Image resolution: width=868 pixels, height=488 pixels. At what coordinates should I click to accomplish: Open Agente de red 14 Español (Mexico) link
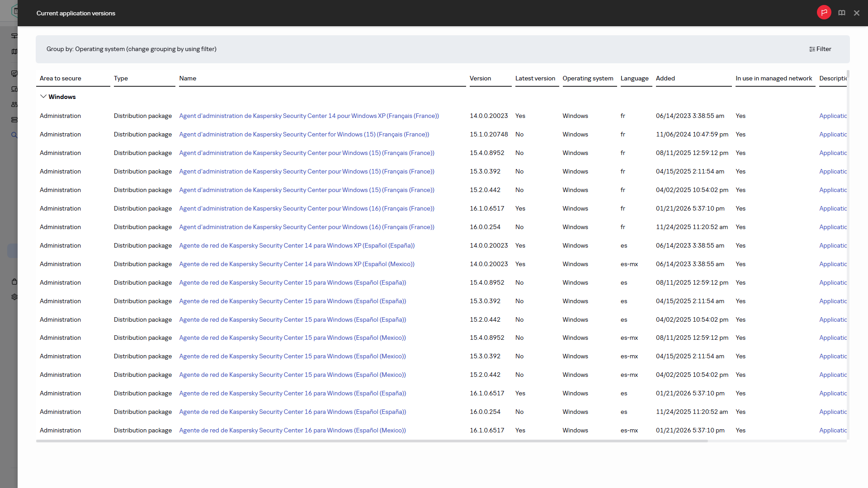pos(297,264)
